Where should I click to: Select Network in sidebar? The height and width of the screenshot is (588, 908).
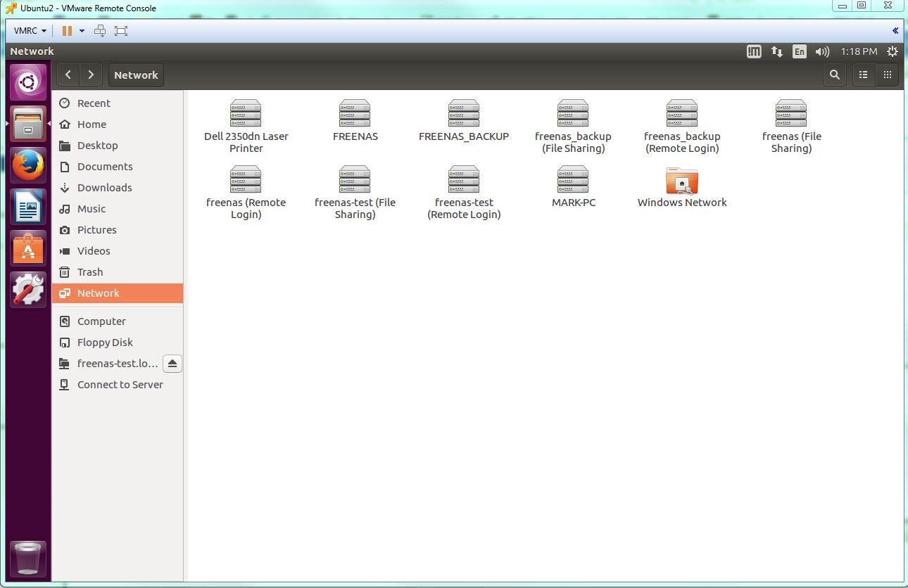click(x=117, y=293)
